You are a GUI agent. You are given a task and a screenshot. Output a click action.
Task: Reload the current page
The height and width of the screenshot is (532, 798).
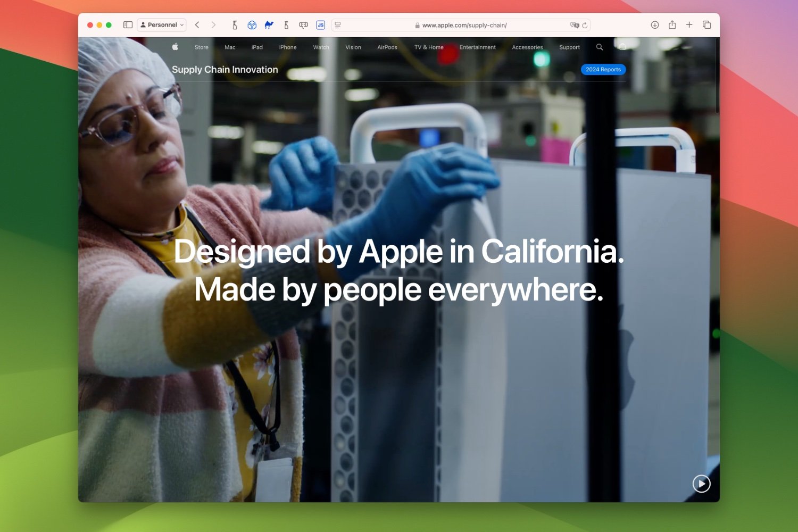[x=585, y=25]
